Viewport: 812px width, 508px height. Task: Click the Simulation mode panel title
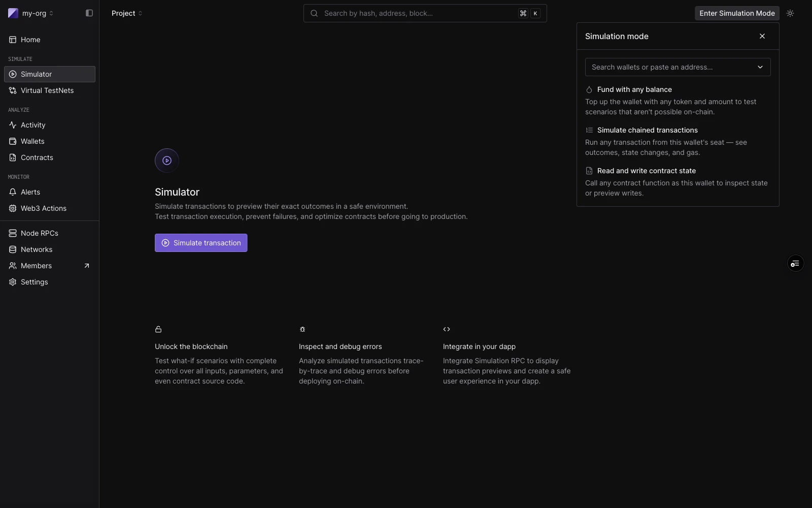point(617,36)
